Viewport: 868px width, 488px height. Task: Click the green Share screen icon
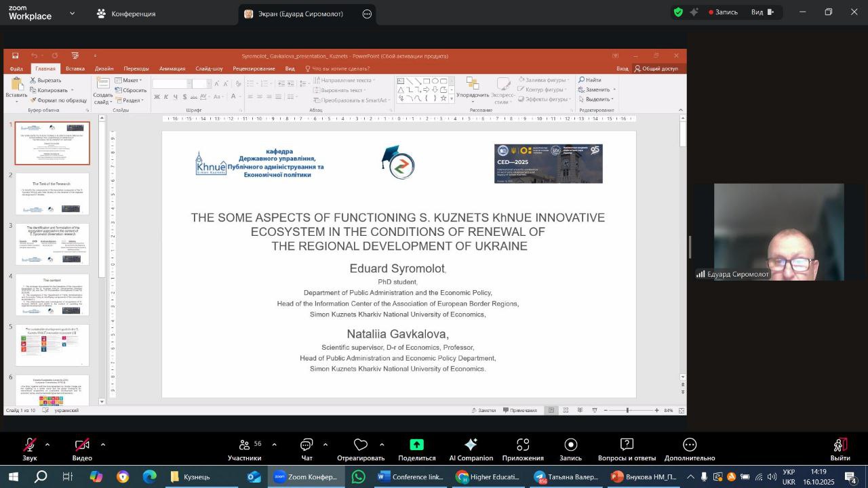[416, 445]
